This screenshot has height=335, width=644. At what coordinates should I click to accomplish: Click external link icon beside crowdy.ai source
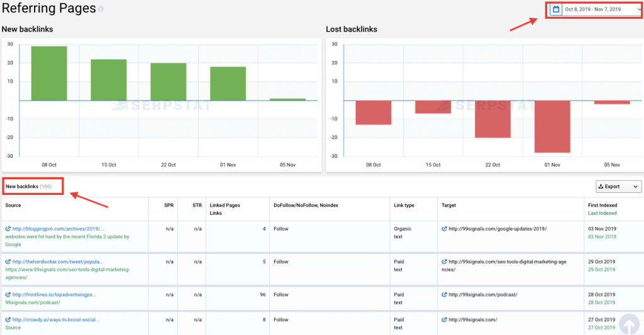[x=8, y=319]
